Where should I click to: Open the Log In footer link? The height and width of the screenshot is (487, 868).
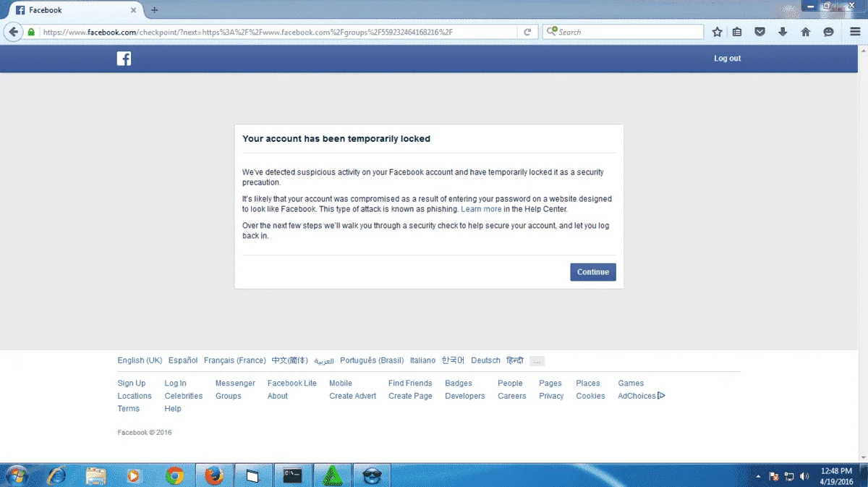[x=175, y=384]
